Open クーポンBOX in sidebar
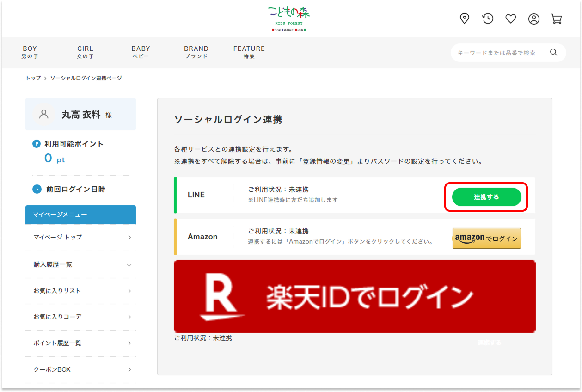This screenshot has width=582, height=392. [81, 369]
